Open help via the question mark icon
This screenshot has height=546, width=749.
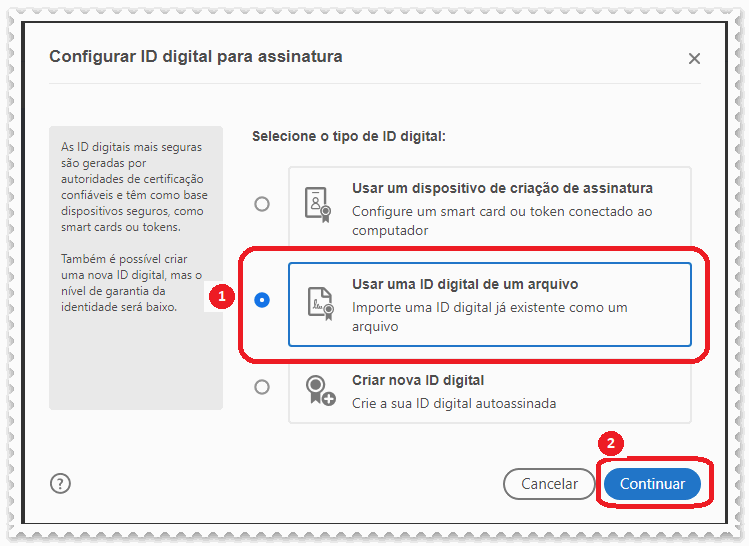click(60, 483)
